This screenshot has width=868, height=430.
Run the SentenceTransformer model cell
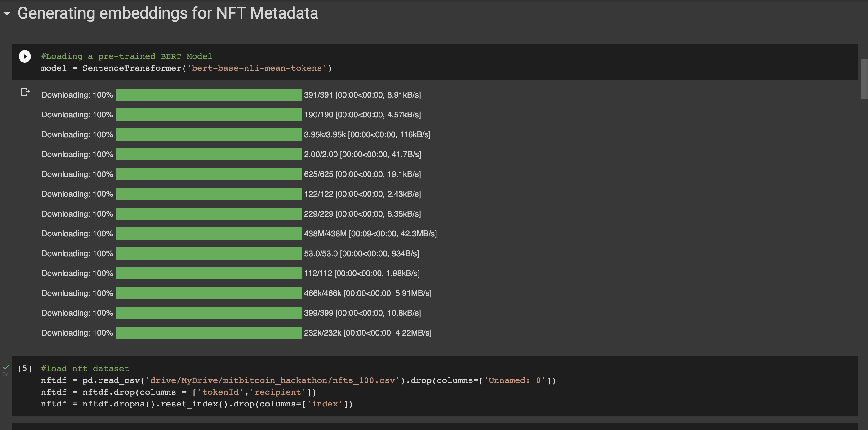coord(24,56)
